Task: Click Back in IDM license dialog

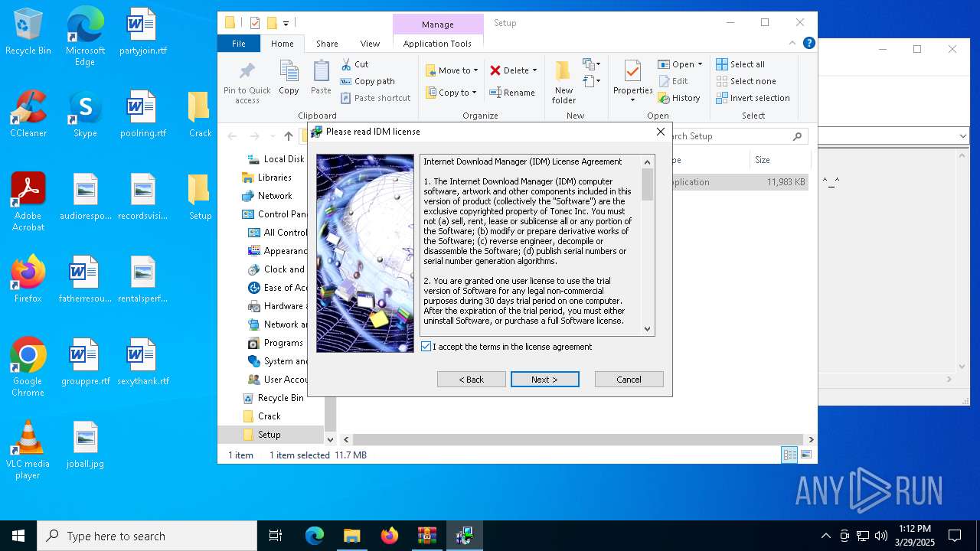Action: (x=472, y=380)
